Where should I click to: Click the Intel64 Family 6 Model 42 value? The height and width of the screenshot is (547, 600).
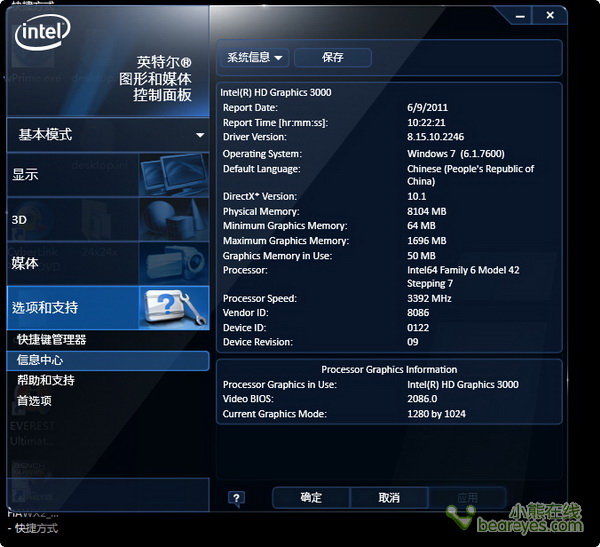point(463,277)
